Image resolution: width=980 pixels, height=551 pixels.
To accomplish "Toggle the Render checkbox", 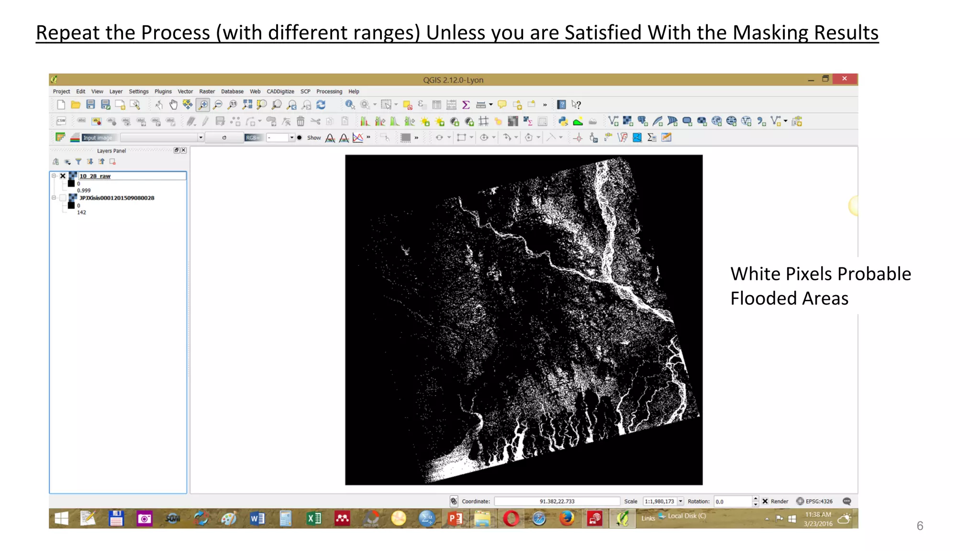I will (765, 501).
